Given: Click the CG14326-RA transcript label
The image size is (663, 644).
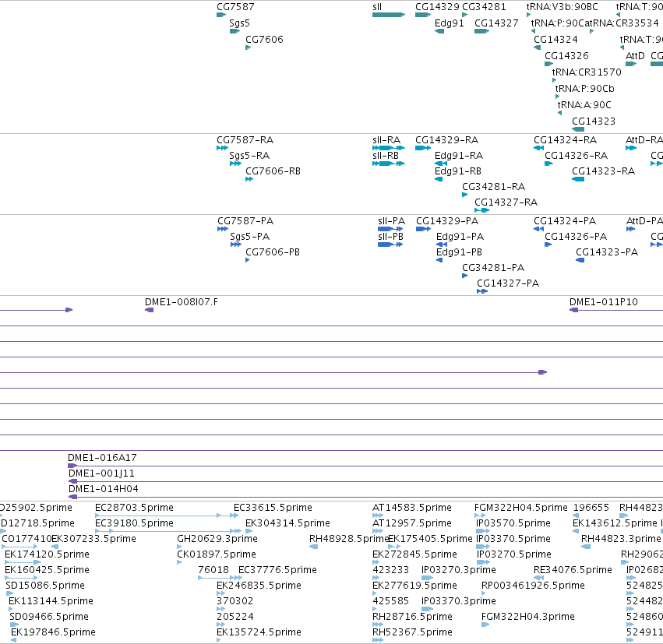Looking at the screenshot, I should pos(576,156).
